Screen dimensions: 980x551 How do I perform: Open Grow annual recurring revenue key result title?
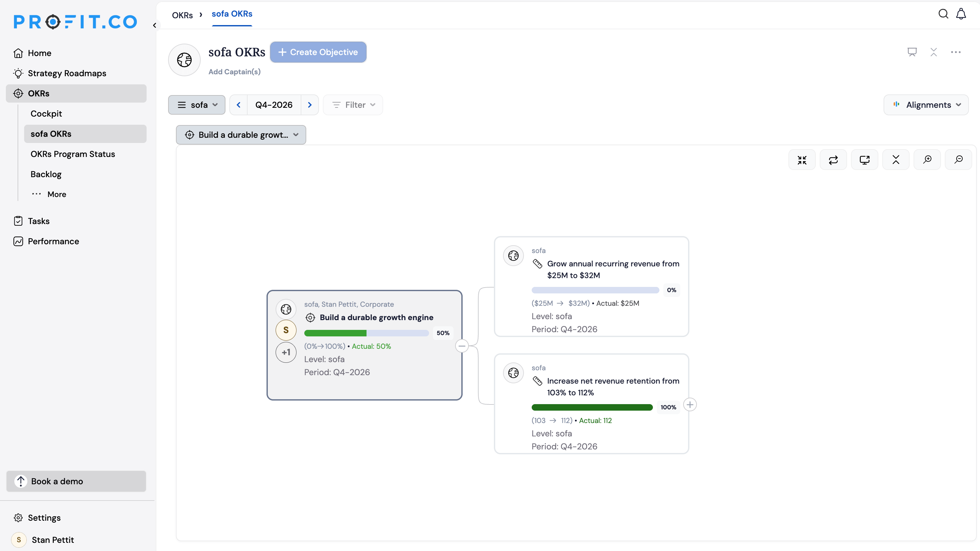[x=613, y=270]
